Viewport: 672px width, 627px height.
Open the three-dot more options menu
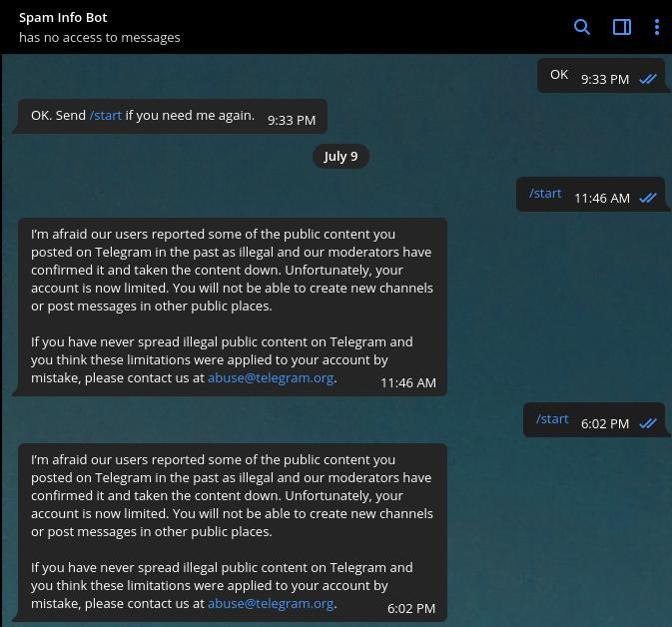[x=657, y=27]
